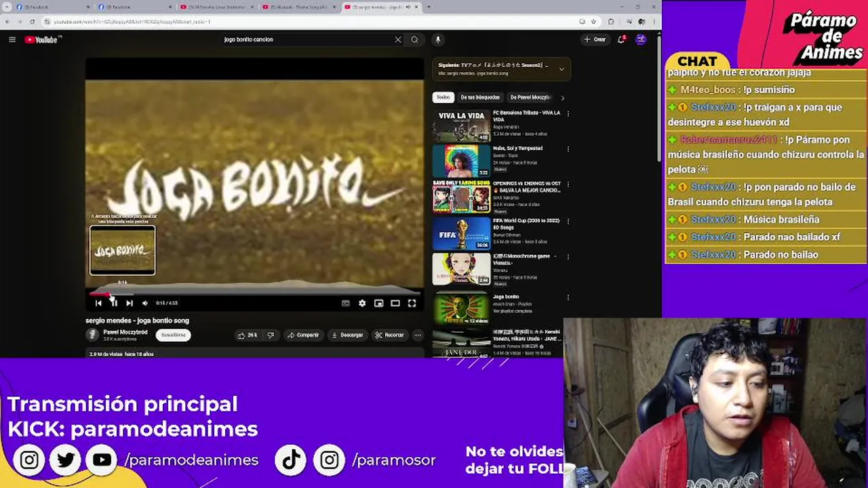Open 'FC Barcelona Tribute' video title
868x488 pixels.
(x=526, y=116)
